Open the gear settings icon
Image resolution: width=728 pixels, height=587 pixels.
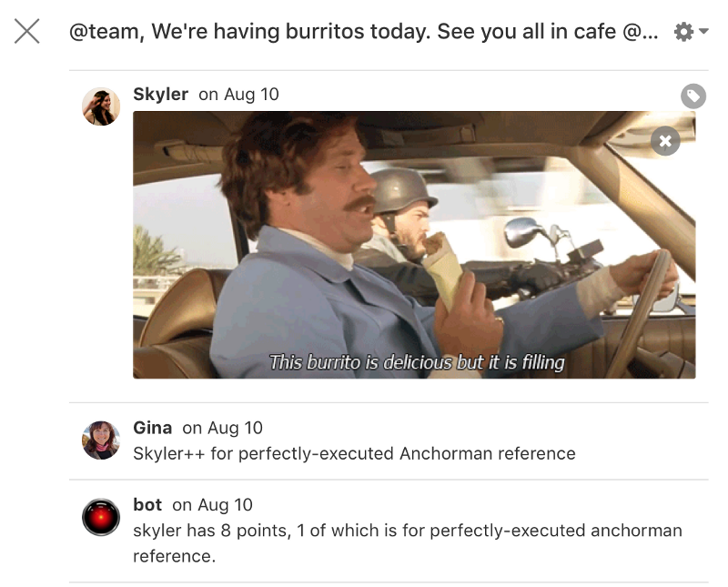click(683, 32)
